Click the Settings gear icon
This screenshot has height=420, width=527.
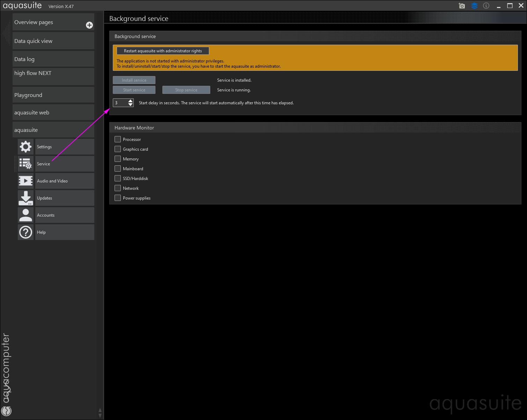pyautogui.click(x=25, y=147)
